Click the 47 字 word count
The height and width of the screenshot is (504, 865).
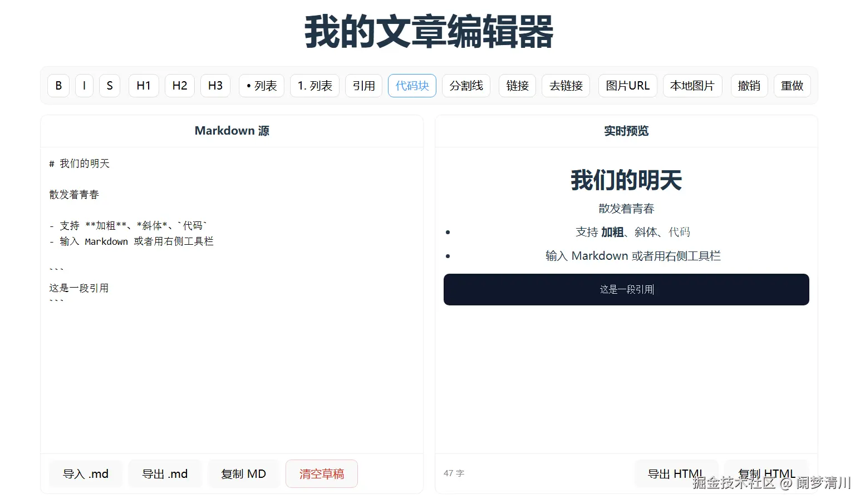[454, 473]
